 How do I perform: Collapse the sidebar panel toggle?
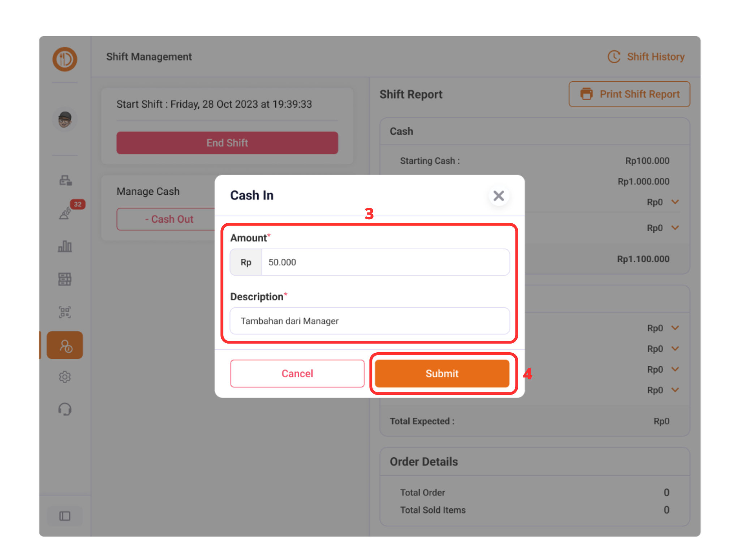pos(65,516)
